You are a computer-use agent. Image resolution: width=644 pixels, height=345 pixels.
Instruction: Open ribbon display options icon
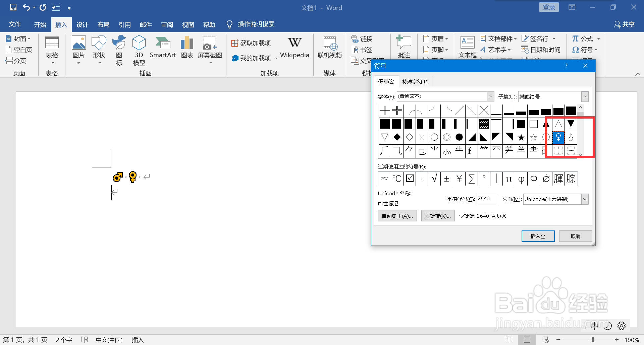tap(572, 7)
